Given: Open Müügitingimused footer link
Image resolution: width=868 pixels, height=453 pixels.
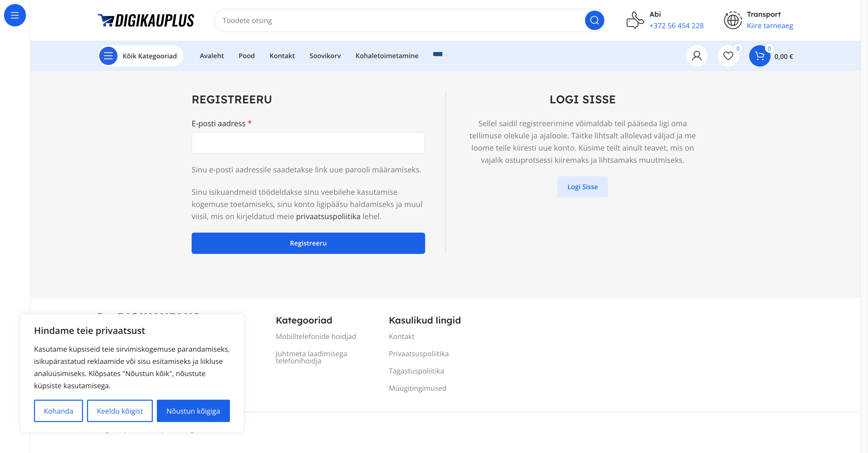Looking at the screenshot, I should [418, 388].
